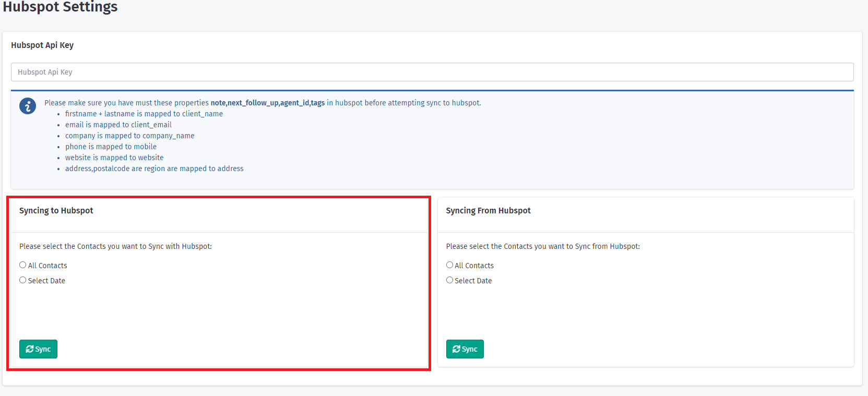Click the email mapped to client_email line

coord(118,125)
